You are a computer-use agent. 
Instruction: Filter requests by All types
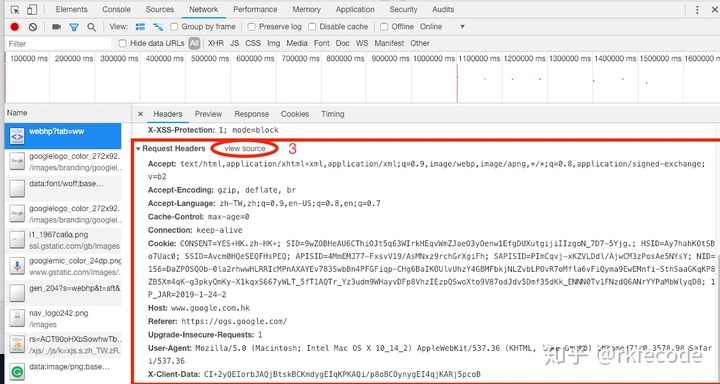pyautogui.click(x=194, y=44)
